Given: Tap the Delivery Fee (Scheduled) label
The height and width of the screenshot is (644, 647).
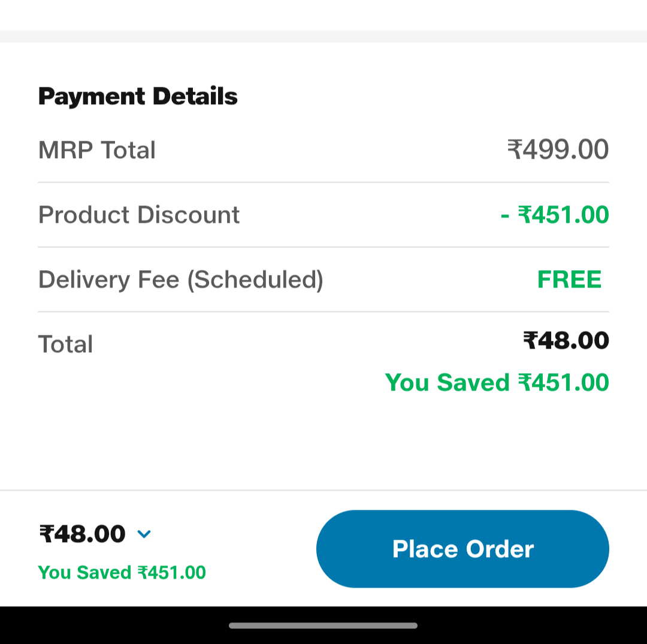Looking at the screenshot, I should coord(181,280).
